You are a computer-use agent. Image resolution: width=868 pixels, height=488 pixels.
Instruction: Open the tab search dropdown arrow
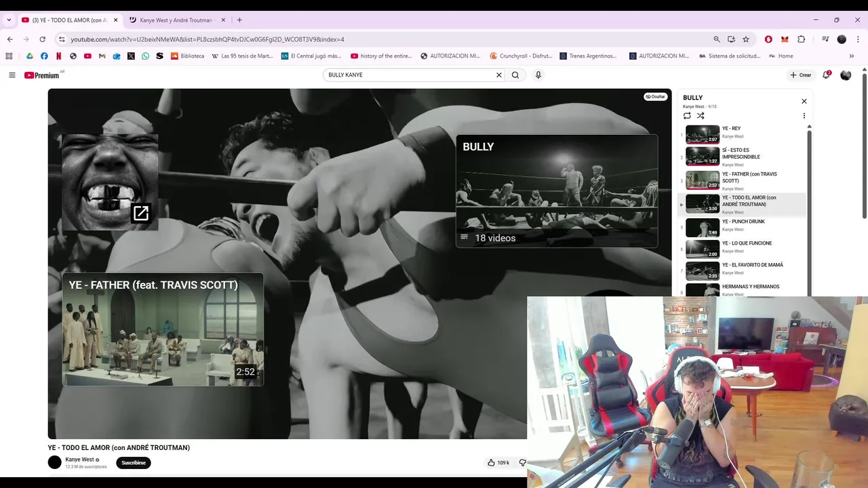[x=9, y=20]
